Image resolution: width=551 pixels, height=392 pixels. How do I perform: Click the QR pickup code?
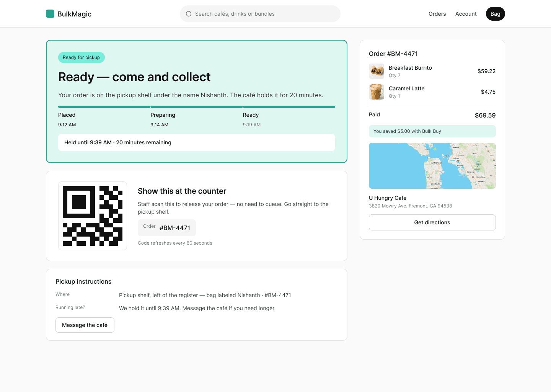click(x=93, y=216)
